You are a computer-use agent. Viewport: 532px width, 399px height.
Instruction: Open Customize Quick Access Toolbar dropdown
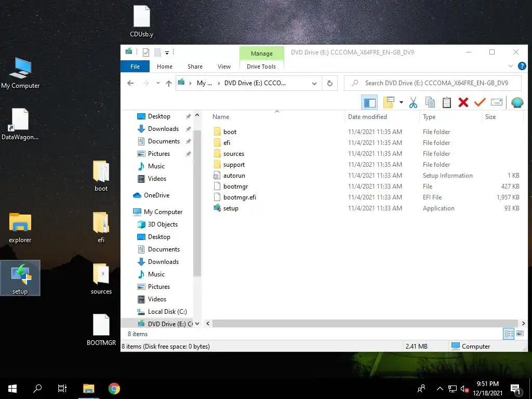point(167,52)
